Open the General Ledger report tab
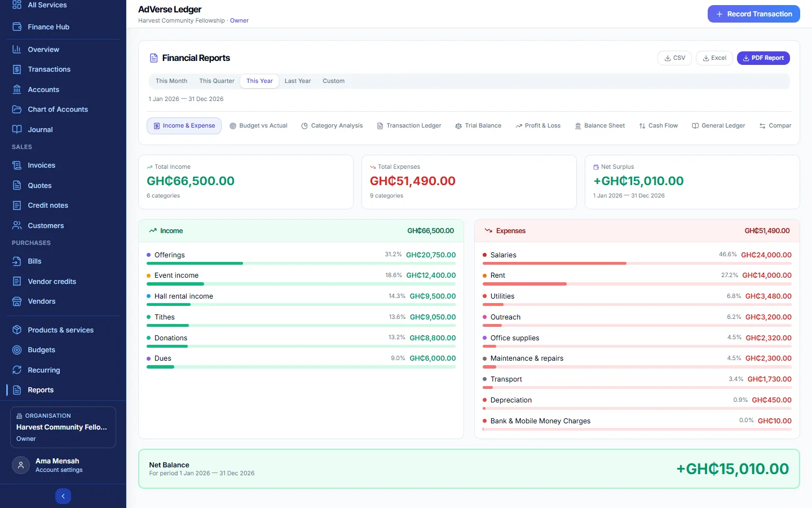 coord(718,126)
